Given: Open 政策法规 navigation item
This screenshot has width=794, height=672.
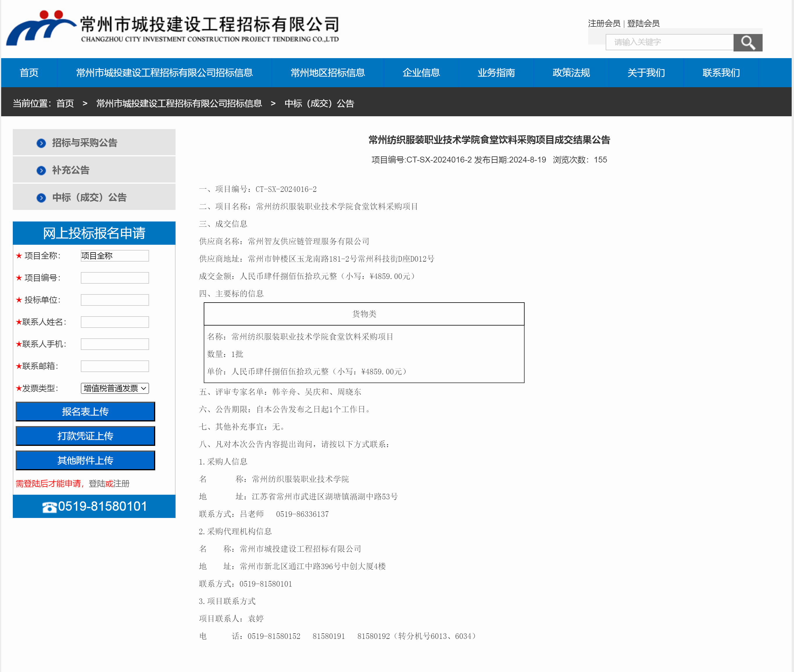Looking at the screenshot, I should 571,73.
